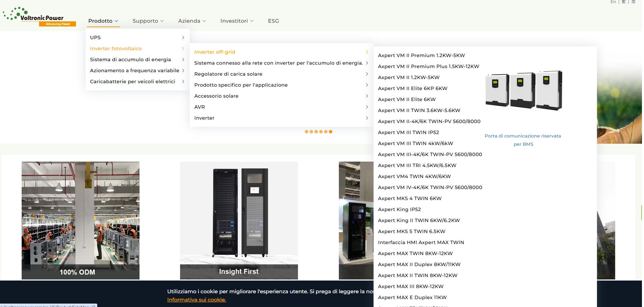Viewport: 644px width, 307px height.
Task: Open Axpert VM II-4K/6K TWIN-PV 5600/8000
Action: (x=429, y=121)
